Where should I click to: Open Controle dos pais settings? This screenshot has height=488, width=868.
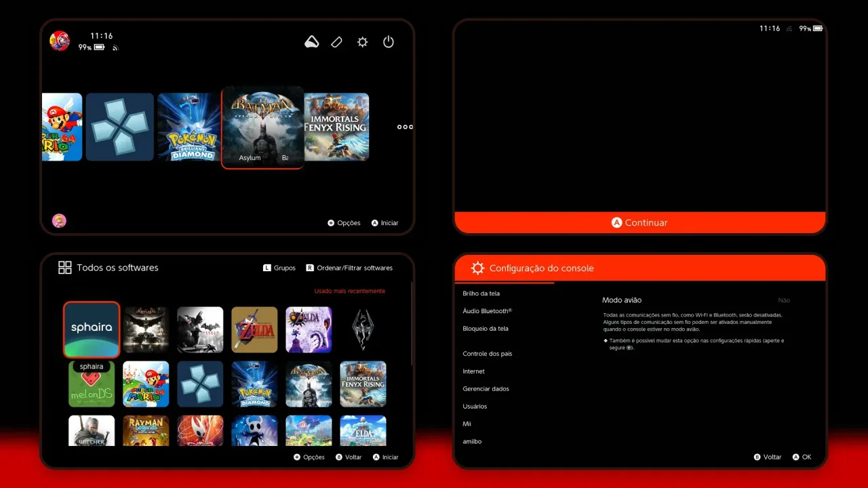pos(488,354)
